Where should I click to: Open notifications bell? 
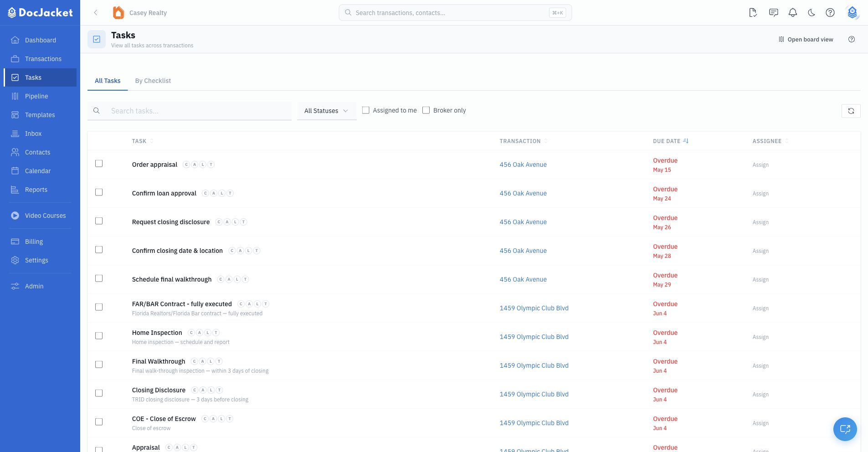point(793,13)
